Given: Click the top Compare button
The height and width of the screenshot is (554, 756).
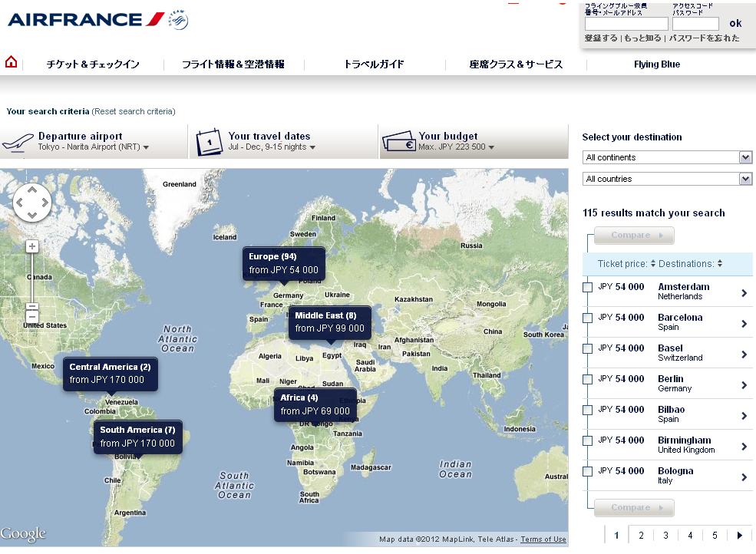Looking at the screenshot, I should pos(634,236).
